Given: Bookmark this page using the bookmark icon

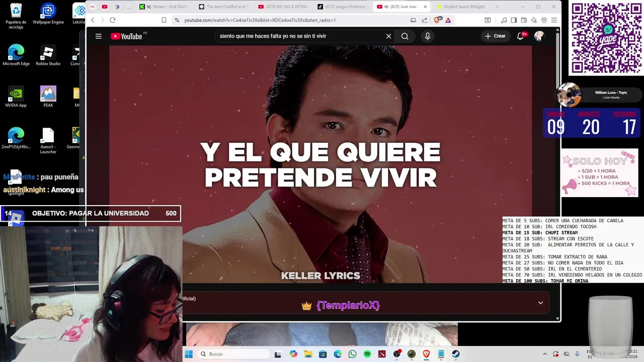Looking at the screenshot, I should pyautogui.click(x=164, y=20).
